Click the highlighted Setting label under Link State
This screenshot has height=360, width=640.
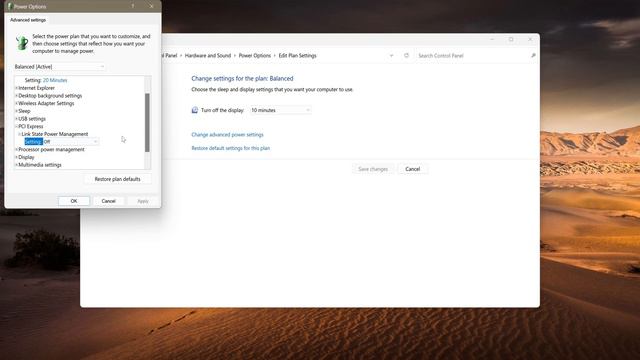[x=33, y=142]
